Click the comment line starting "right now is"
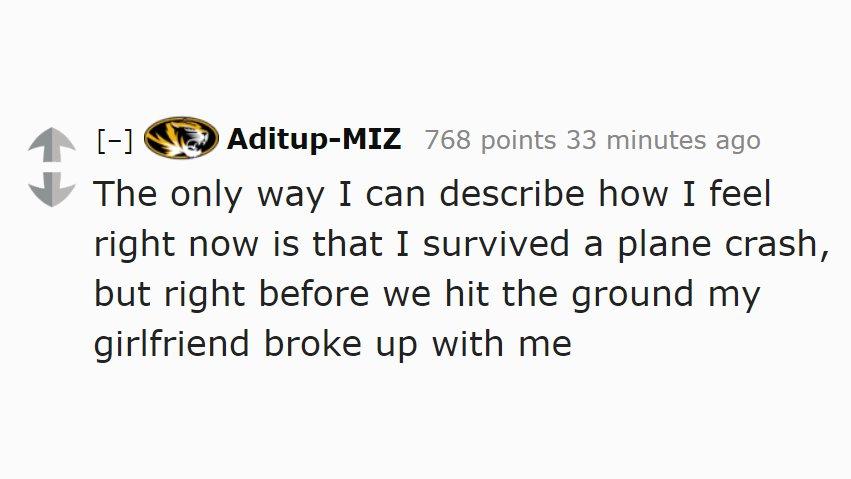 [462, 244]
